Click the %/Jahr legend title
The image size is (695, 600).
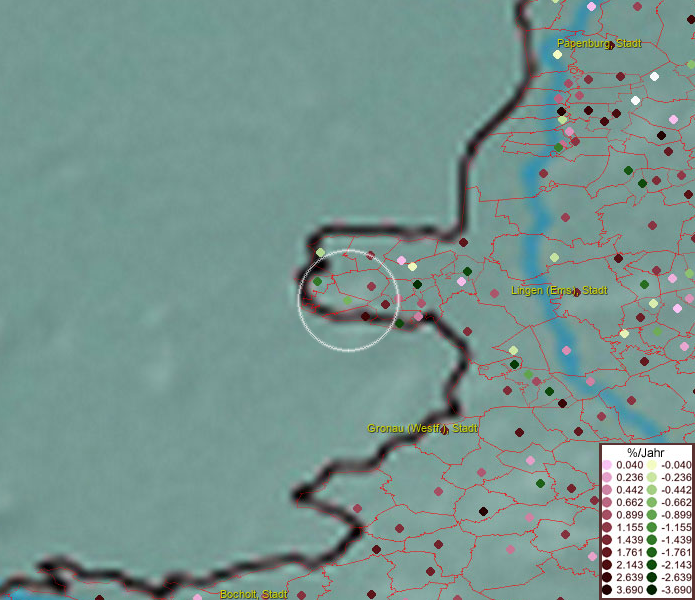[646, 453]
